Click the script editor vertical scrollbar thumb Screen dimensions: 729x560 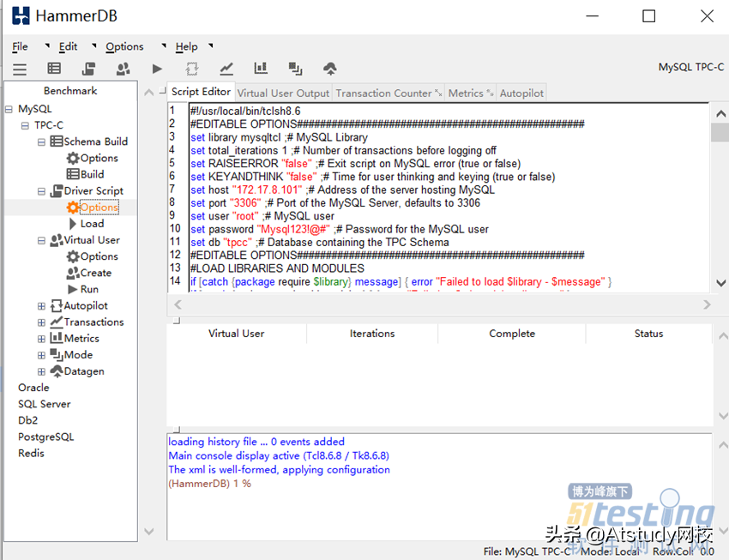(x=720, y=132)
